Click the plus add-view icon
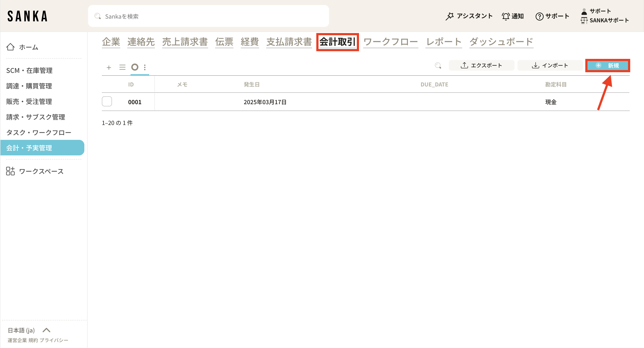The width and height of the screenshot is (644, 348). (x=109, y=67)
